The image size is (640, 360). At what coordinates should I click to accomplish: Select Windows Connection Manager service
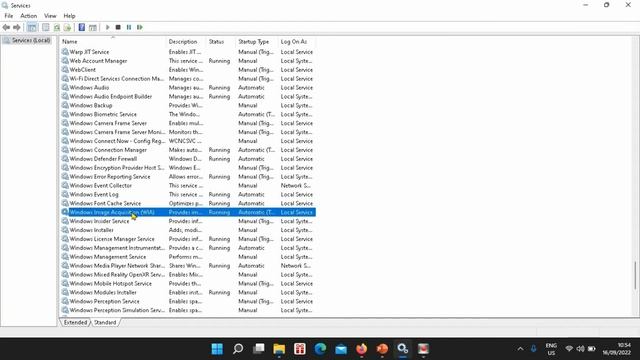tap(188, 150)
